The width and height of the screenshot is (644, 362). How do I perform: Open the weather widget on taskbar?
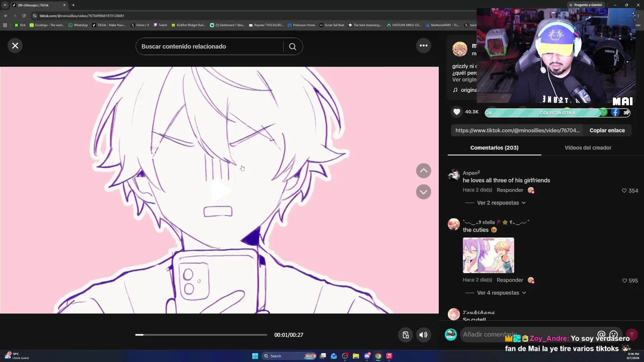pyautogui.click(x=16, y=356)
